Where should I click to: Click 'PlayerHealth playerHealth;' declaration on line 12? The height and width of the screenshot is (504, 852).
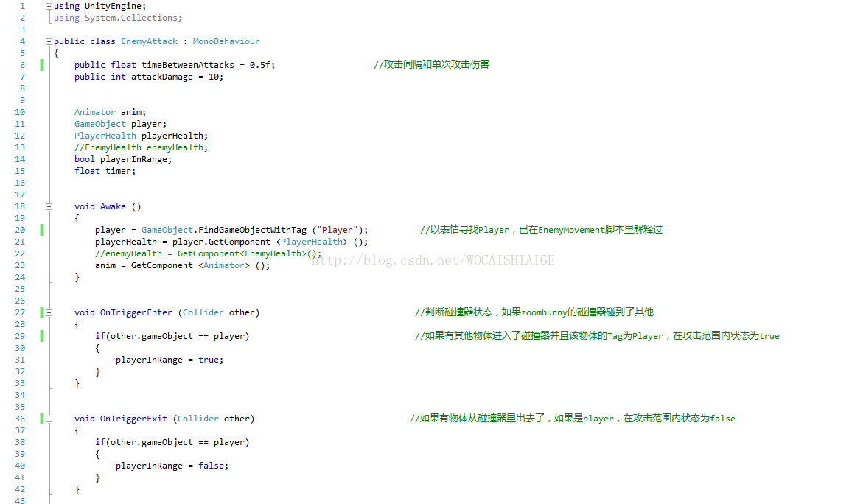(142, 136)
